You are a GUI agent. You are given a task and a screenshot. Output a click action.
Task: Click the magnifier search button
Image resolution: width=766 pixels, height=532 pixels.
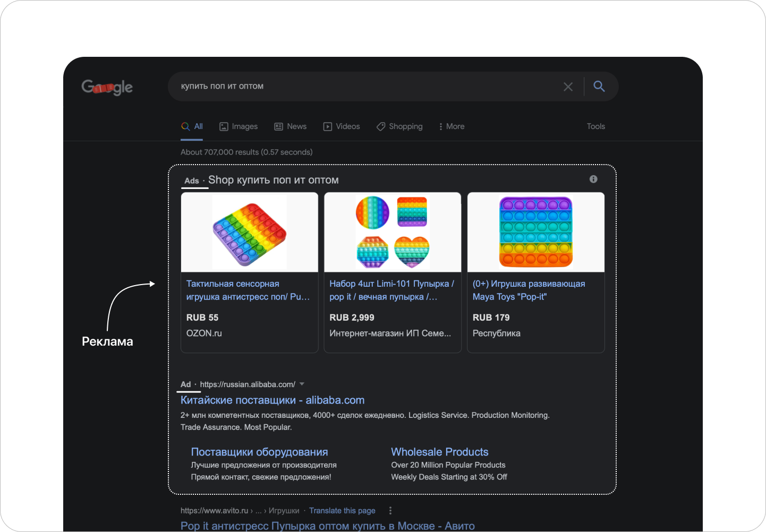pos(599,86)
